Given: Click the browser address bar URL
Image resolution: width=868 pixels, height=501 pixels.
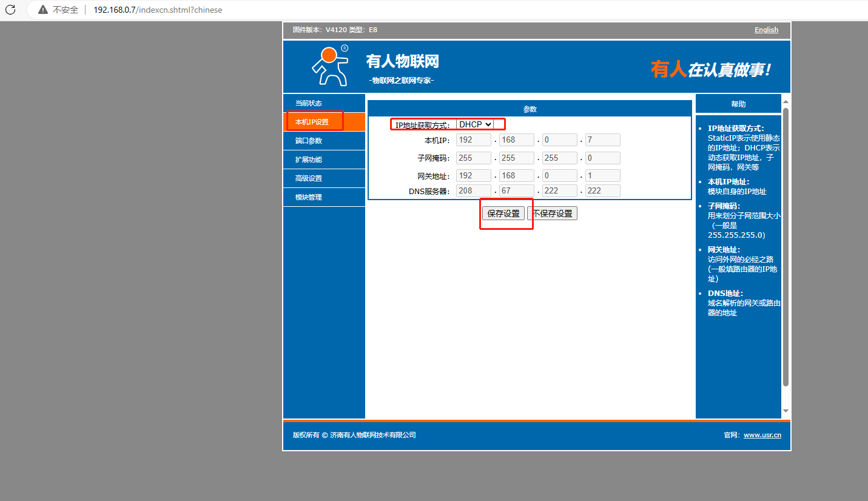Looking at the screenshot, I should (x=158, y=10).
